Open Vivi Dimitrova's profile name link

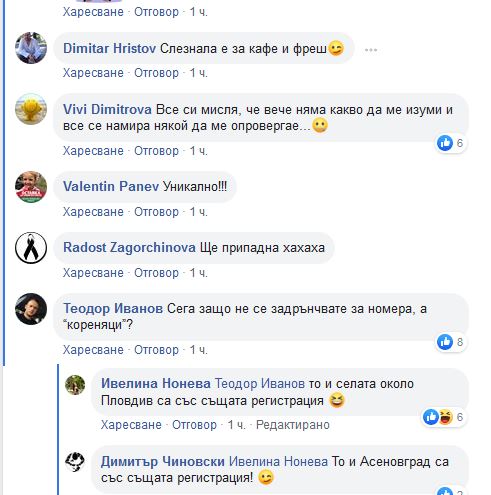pyautogui.click(x=107, y=109)
